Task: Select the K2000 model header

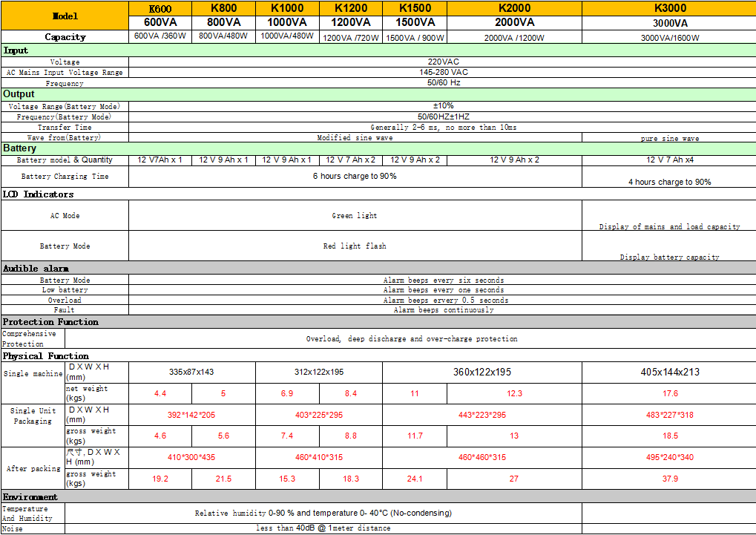Action: coord(514,8)
